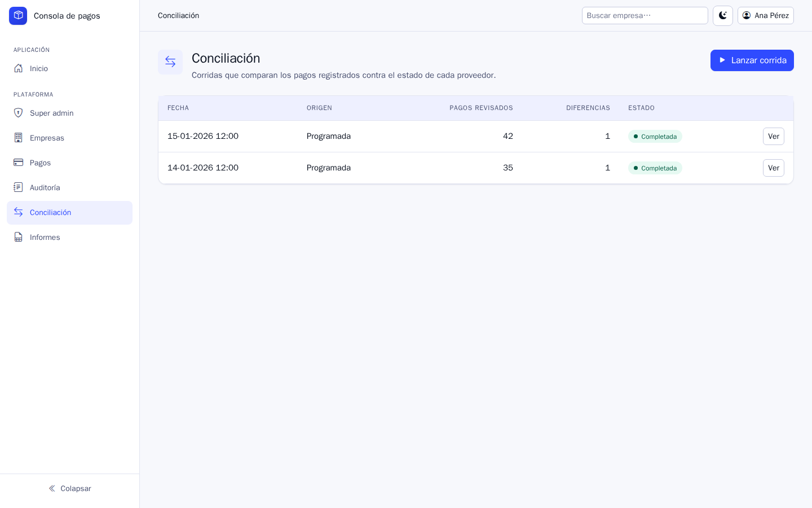This screenshot has height=508, width=812.
Task: Click the Consola de pagos cube logo
Action: pyautogui.click(x=18, y=16)
